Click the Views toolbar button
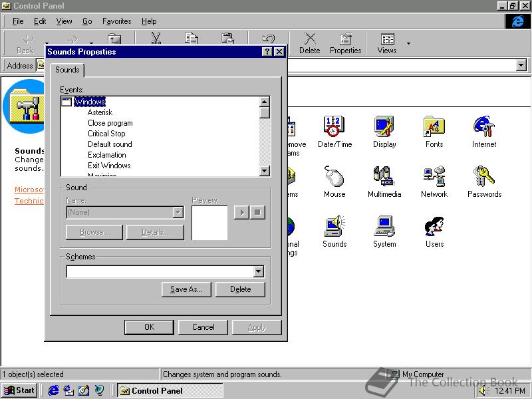Viewport: 532px width, 399px height. [x=387, y=43]
